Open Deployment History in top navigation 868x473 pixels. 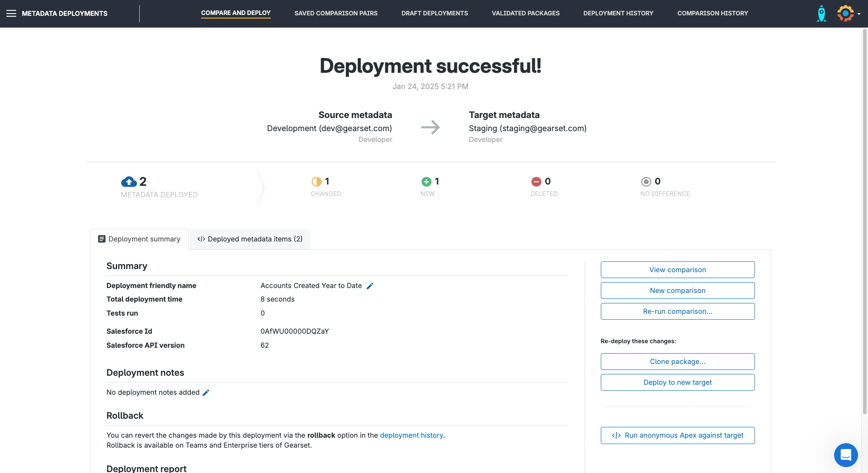click(618, 13)
